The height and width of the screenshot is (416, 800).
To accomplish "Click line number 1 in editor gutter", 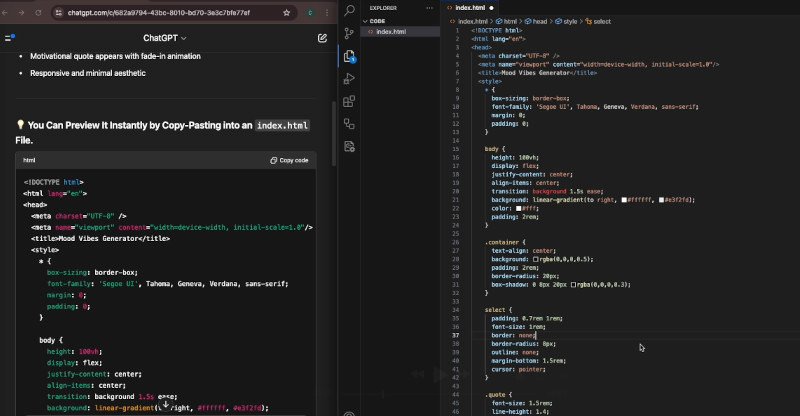I will 457,31.
